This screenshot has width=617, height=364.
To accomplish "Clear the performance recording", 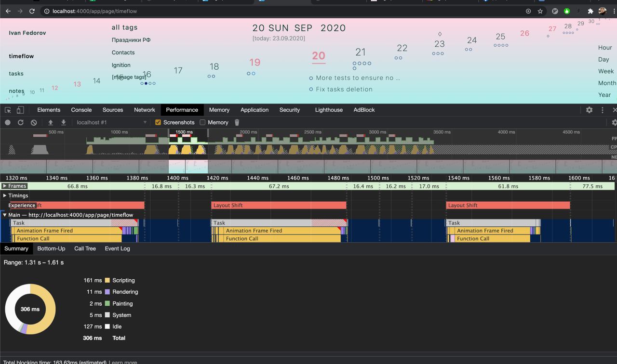I will pos(34,123).
